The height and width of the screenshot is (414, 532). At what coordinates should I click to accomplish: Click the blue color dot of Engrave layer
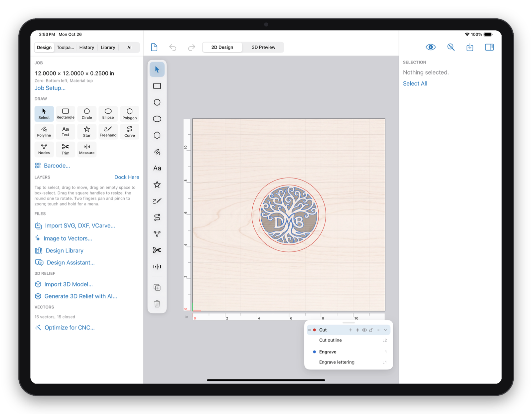(314, 352)
